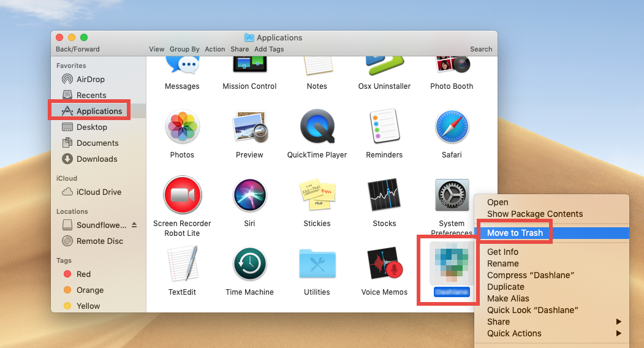Select Screen Recorder Robot Lite icon
This screenshot has width=644, height=348.
point(182,196)
